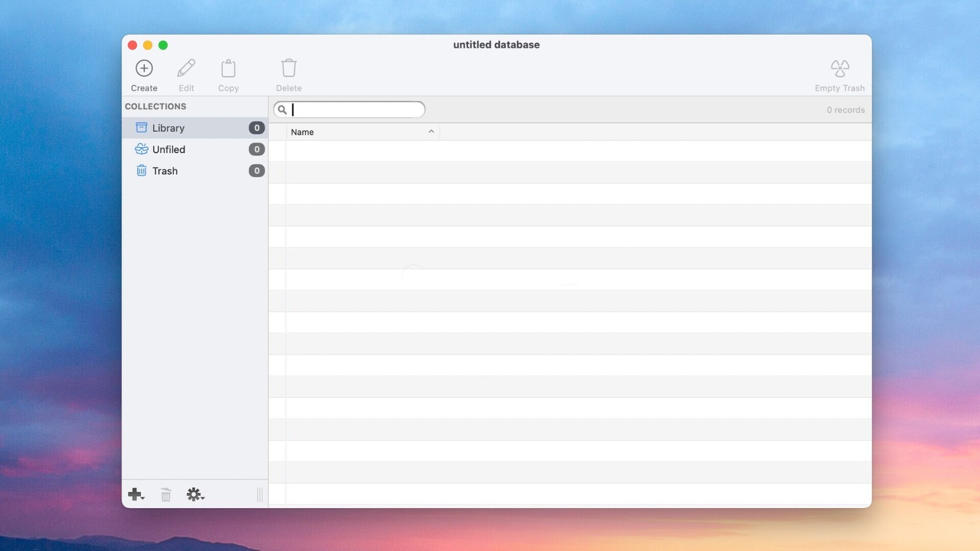Toggle sort order arrow on Name column

click(x=431, y=132)
